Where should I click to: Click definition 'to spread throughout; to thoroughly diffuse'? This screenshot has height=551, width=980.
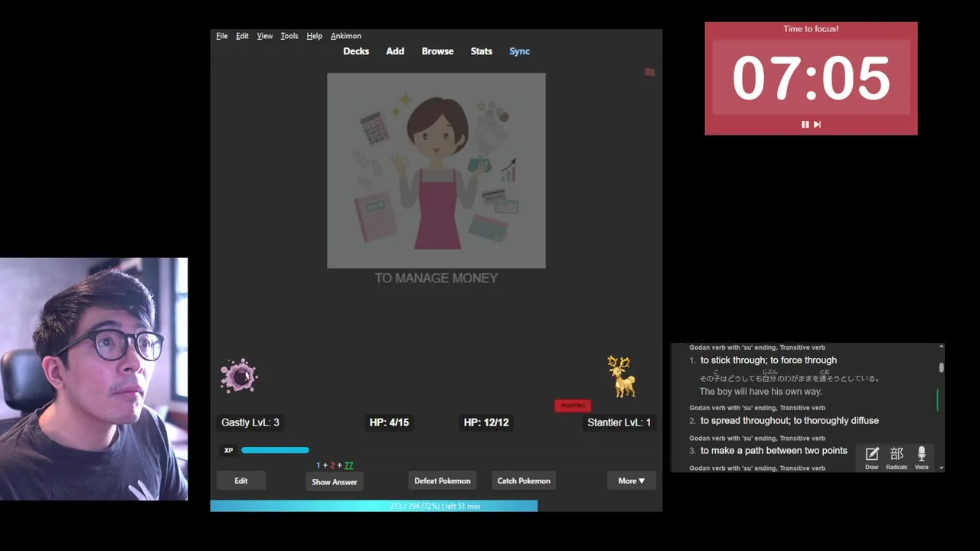[789, 420]
